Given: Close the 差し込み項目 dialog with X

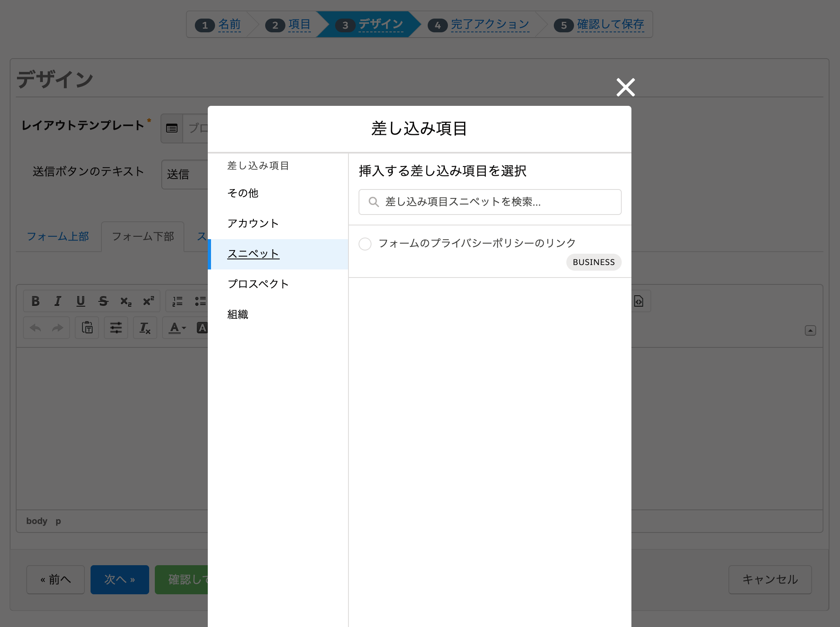Looking at the screenshot, I should 625,87.
